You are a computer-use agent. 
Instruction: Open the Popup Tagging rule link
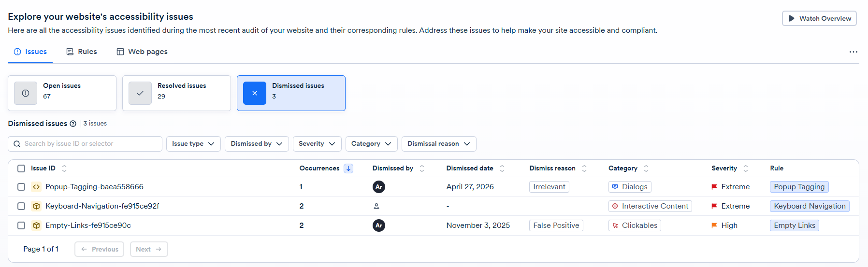799,187
